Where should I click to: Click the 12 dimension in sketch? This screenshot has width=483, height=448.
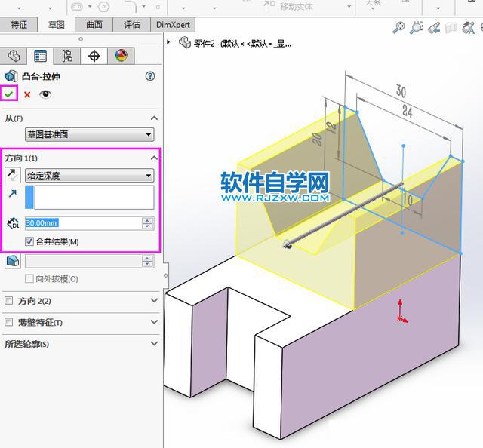[x=332, y=127]
